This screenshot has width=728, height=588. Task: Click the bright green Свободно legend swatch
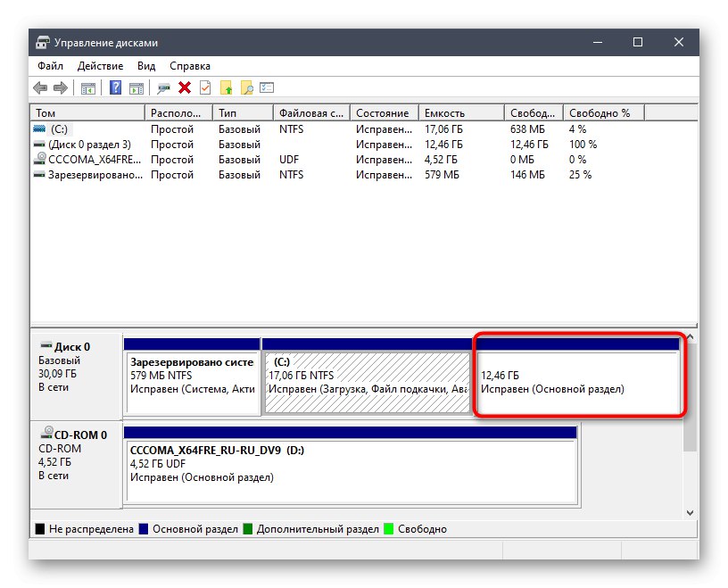[x=389, y=528]
